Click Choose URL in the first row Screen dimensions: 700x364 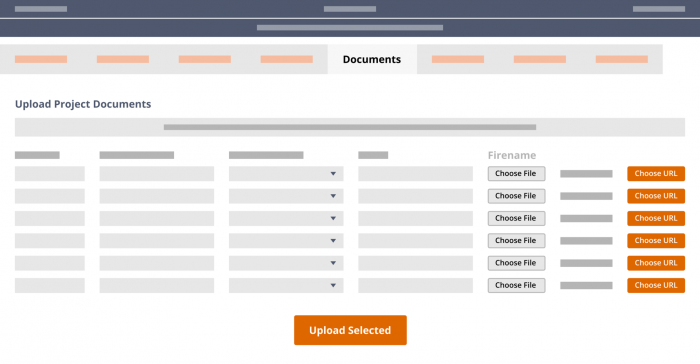(x=656, y=174)
